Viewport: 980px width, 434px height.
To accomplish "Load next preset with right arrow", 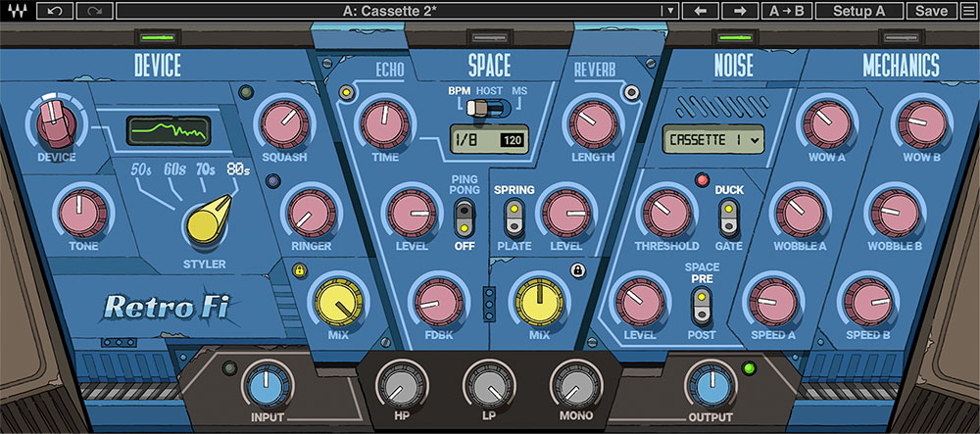I will coord(740,11).
